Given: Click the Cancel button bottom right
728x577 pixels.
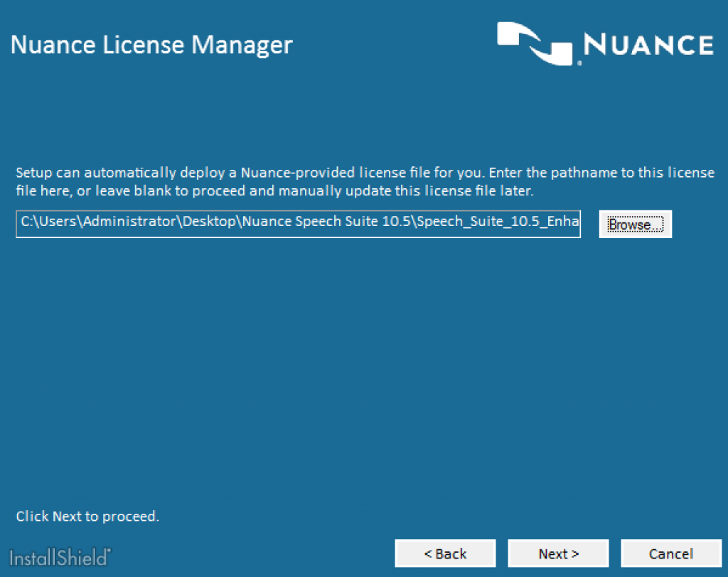Looking at the screenshot, I should point(671,553).
